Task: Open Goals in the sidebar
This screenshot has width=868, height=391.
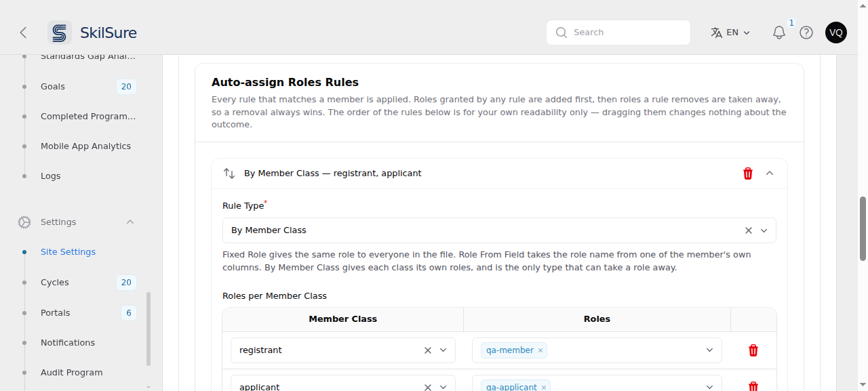Action: point(53,87)
